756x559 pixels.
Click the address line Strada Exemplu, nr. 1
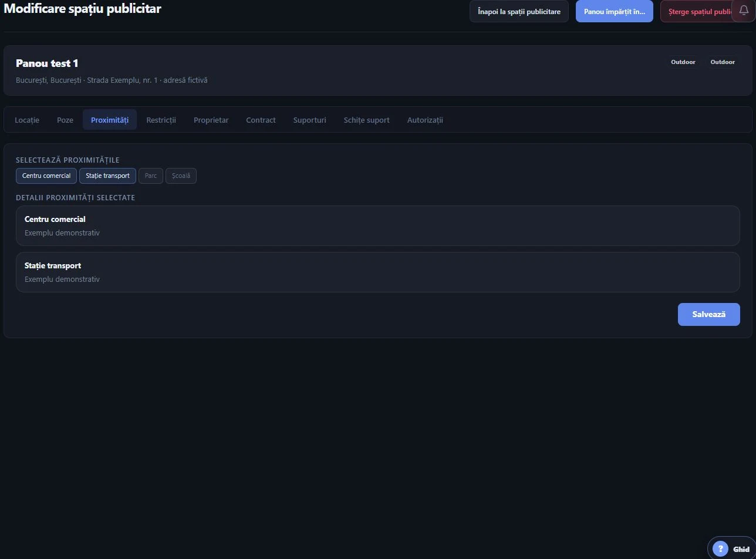click(112, 80)
